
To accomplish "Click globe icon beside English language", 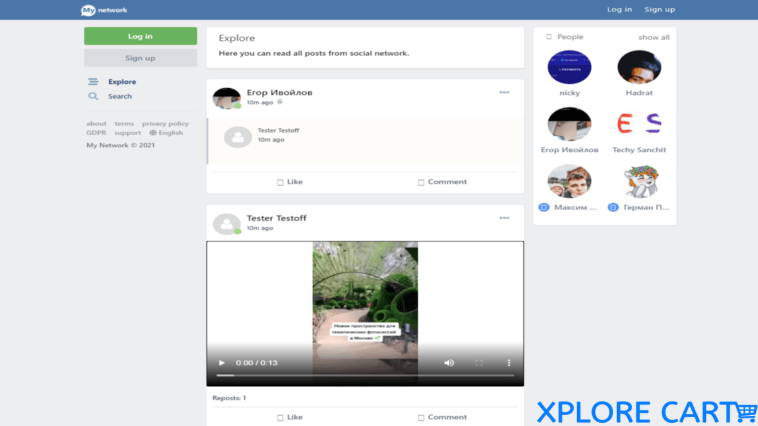I will click(153, 132).
